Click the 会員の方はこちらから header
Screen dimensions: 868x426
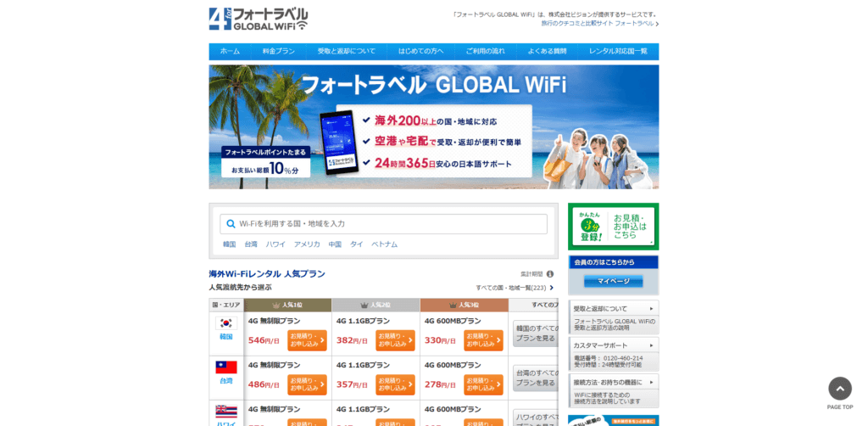(x=614, y=262)
